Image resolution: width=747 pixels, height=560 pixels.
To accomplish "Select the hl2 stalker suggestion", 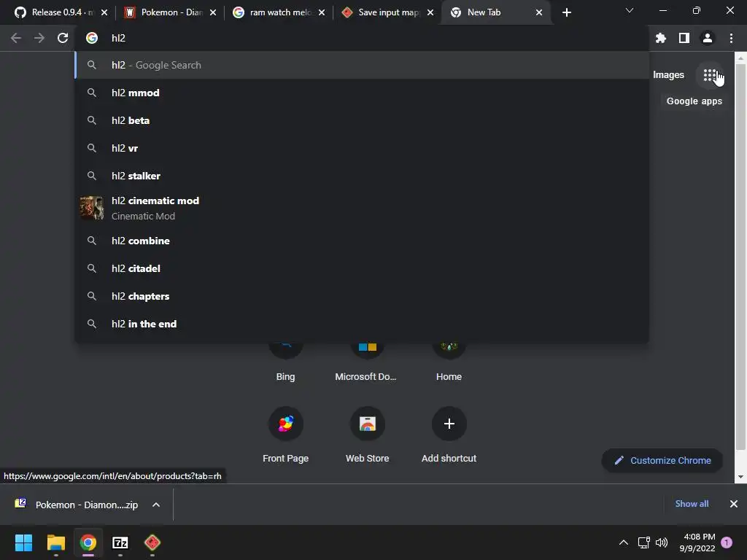I will point(362,176).
